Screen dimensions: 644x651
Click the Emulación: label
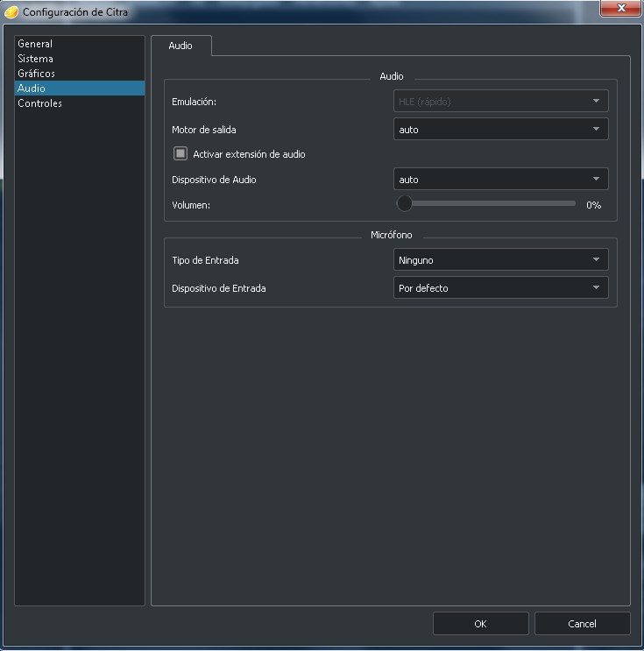[x=194, y=102]
